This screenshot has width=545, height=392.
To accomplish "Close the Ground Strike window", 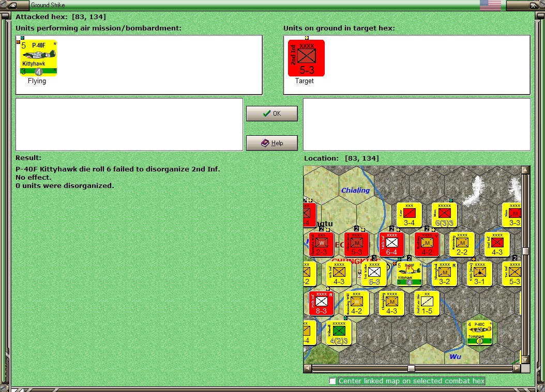I will [533, 5].
